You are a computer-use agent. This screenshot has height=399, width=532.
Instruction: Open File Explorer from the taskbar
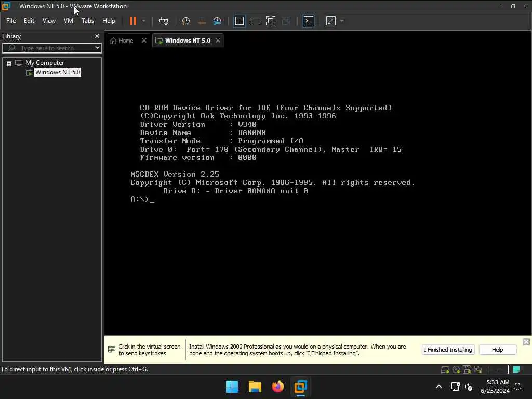click(255, 387)
